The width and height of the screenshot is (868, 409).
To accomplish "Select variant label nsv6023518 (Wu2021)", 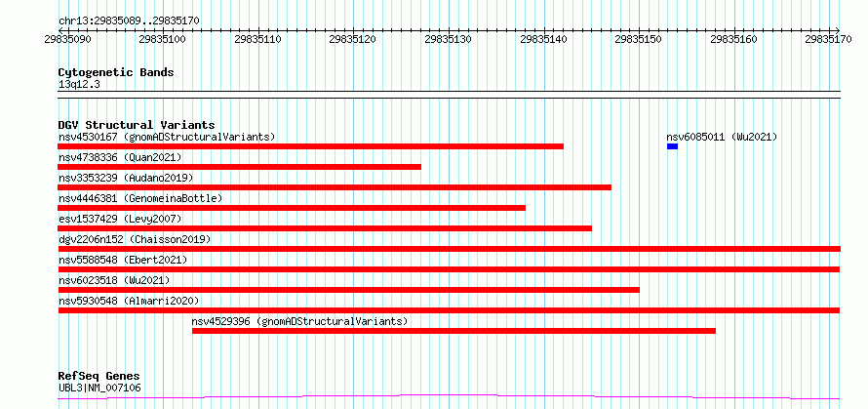I will coord(114,280).
